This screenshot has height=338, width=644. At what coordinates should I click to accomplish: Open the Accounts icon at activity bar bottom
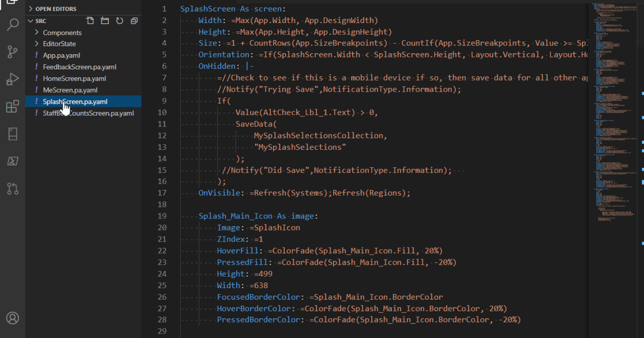(x=12, y=318)
